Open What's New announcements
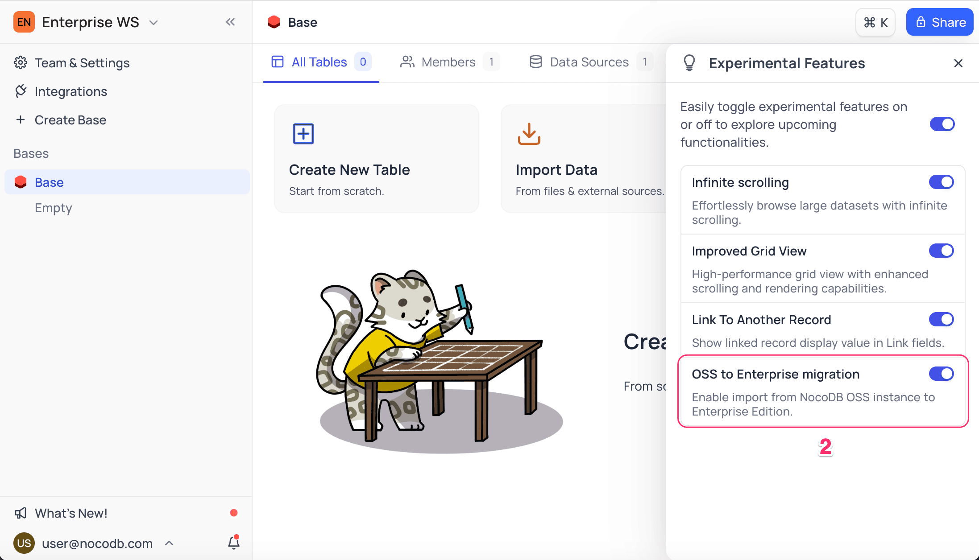Viewport: 979px width, 560px height. coord(71,513)
